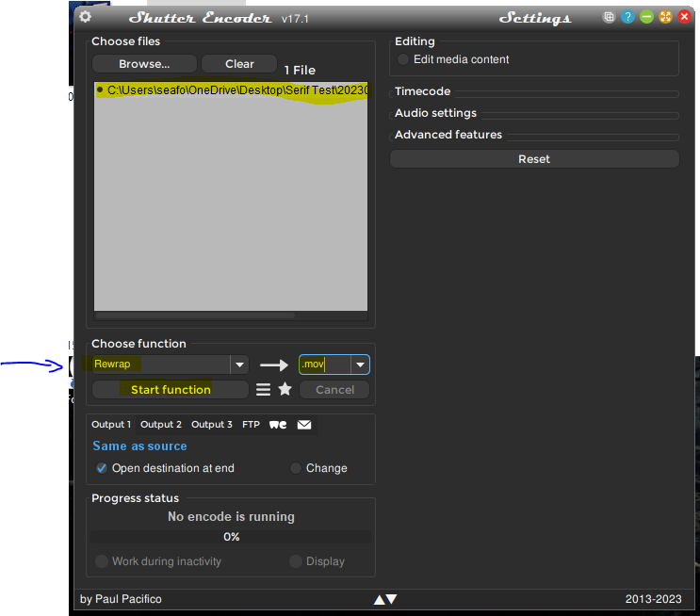Click the 'by Paul Pacifico' credit text

121,599
